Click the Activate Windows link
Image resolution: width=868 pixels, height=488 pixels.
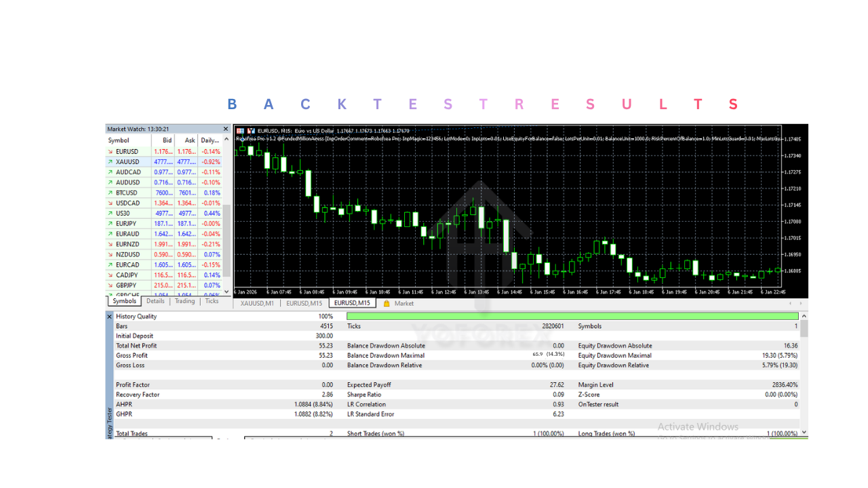[698, 426]
